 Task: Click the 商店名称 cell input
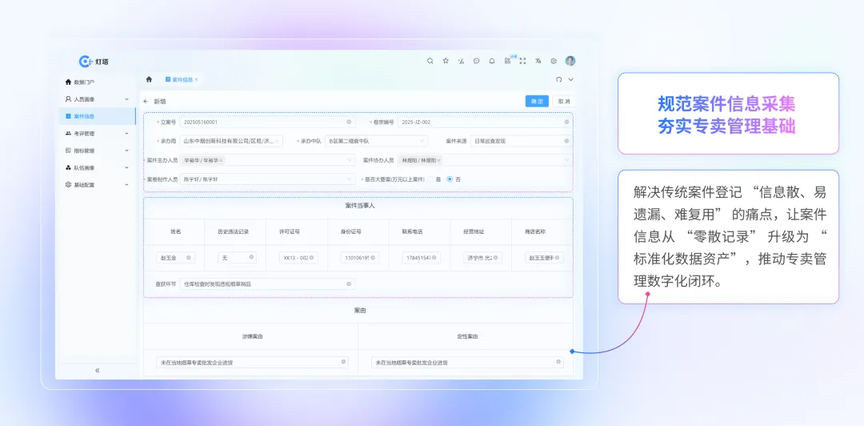(544, 257)
